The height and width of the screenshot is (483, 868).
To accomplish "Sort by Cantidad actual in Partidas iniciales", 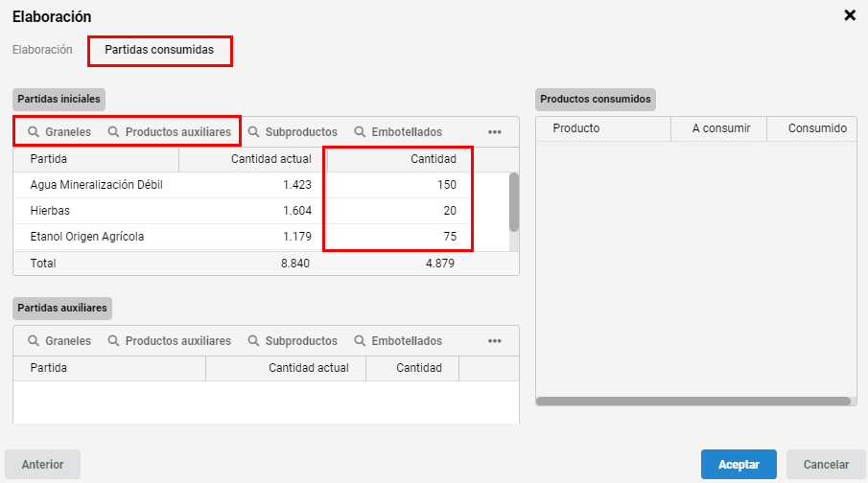I will (x=253, y=159).
